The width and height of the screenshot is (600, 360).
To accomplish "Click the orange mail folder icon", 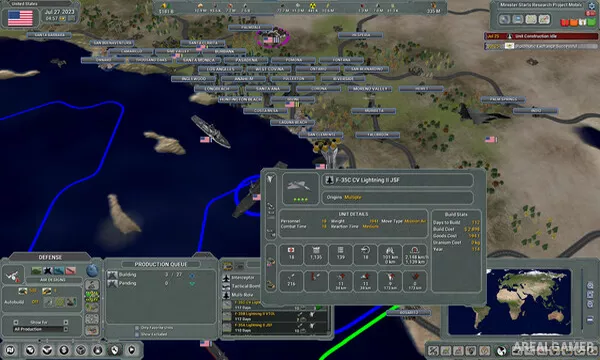I will [574, 23].
